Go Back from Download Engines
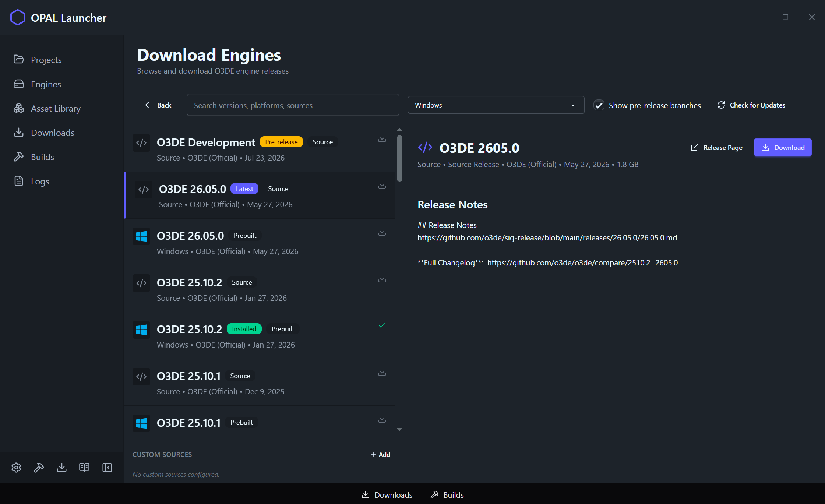The height and width of the screenshot is (504, 825). tap(158, 105)
